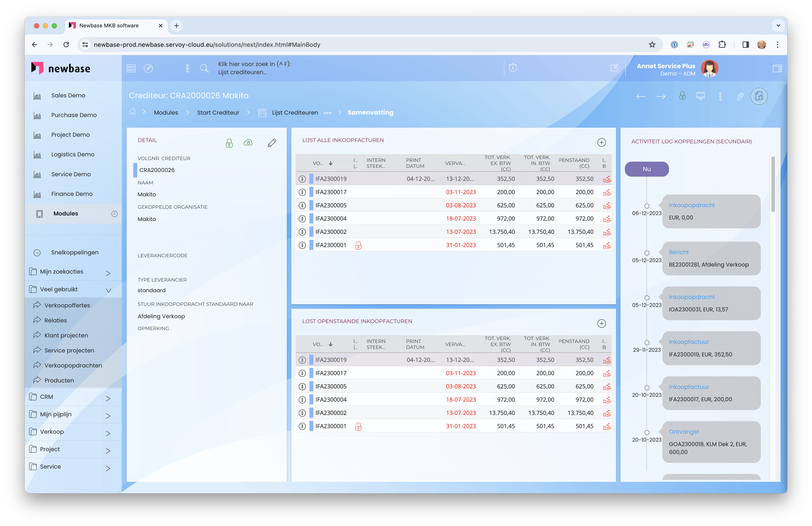Click the activity log vertical scrollbar
Screen dimensions: 812x526
[x=773, y=184]
